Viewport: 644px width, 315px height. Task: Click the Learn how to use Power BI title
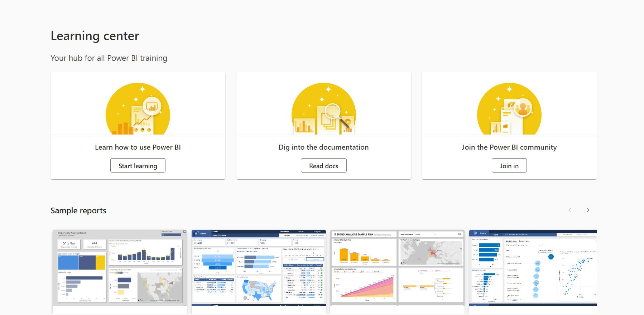(138, 147)
